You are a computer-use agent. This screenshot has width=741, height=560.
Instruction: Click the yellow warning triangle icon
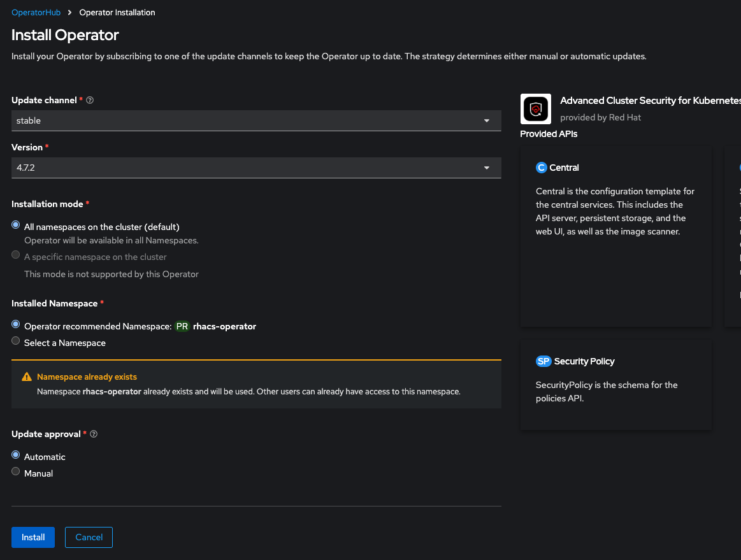27,377
